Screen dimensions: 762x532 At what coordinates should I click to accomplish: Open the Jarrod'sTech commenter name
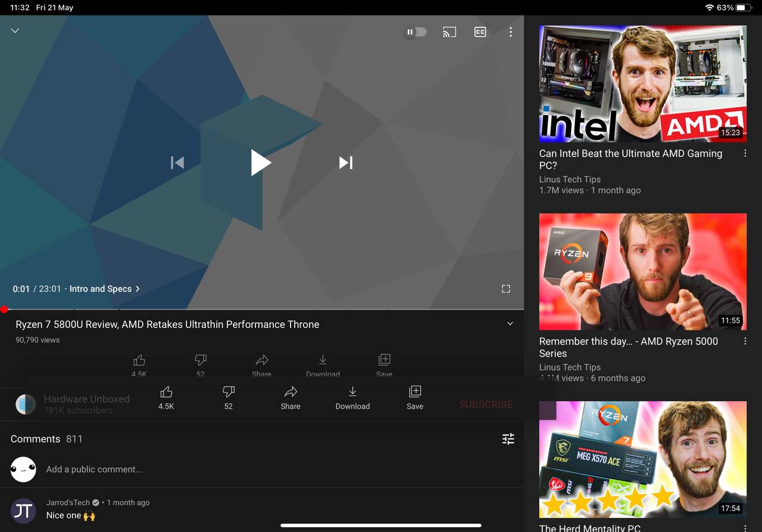pos(68,503)
